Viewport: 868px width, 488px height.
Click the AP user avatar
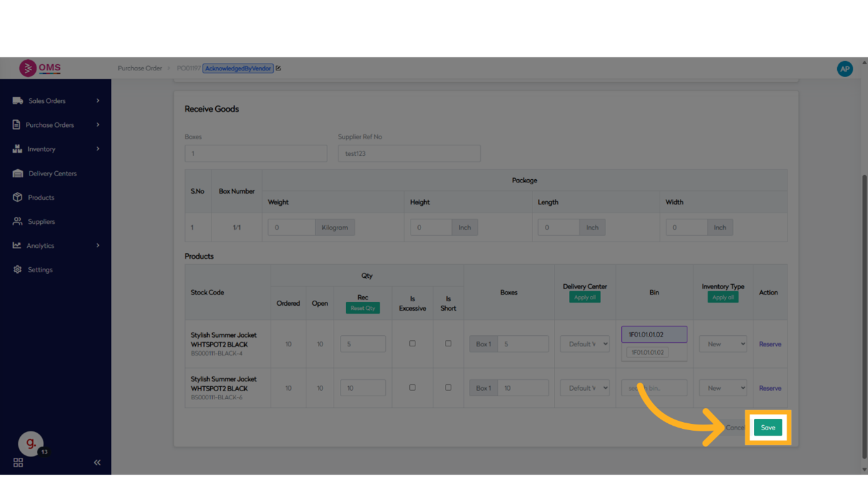(844, 69)
